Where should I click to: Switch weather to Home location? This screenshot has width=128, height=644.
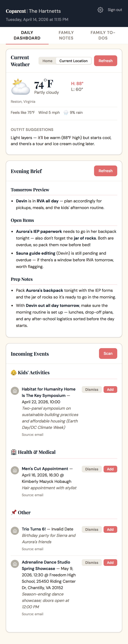(48, 61)
